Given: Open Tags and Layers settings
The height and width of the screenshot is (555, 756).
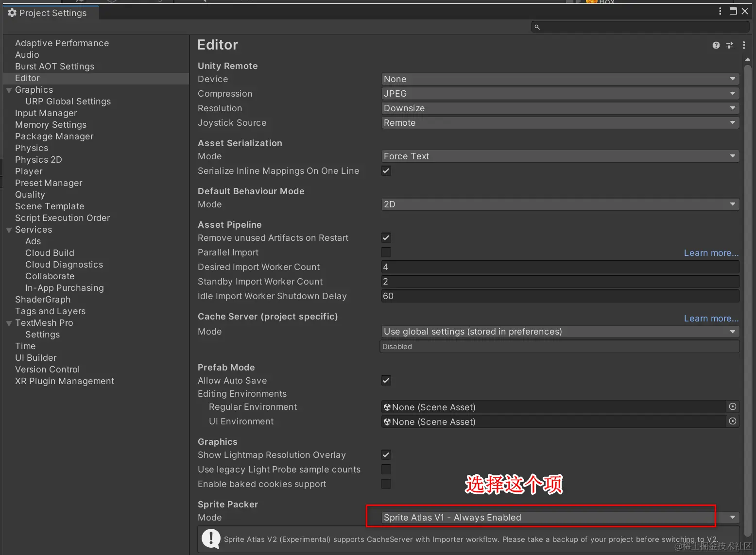Looking at the screenshot, I should [x=50, y=311].
